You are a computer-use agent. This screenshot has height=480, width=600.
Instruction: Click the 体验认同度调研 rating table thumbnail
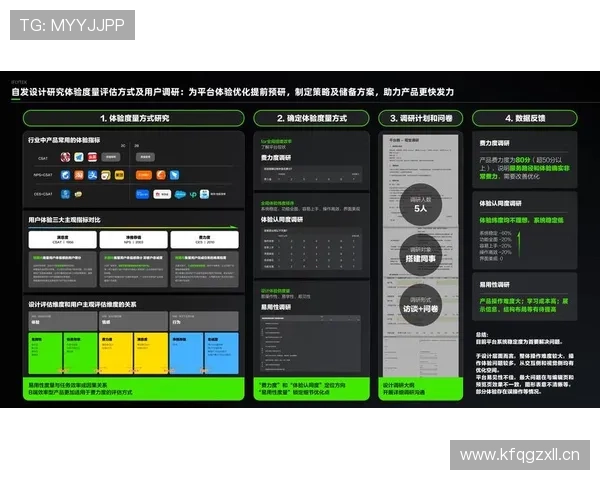311,249
